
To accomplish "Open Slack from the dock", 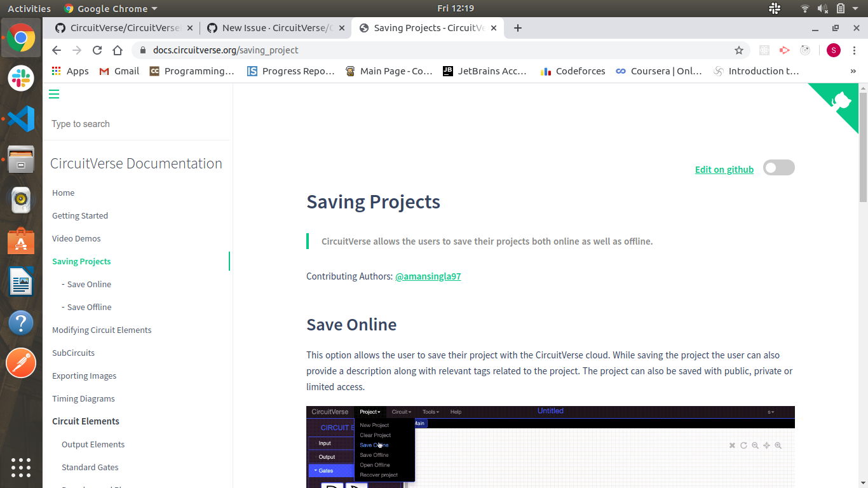I will [21, 78].
